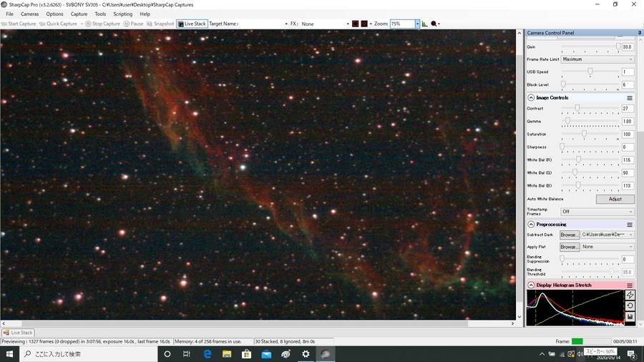
Task: Open the Display Histogram Stretch menu icon
Action: [630, 285]
